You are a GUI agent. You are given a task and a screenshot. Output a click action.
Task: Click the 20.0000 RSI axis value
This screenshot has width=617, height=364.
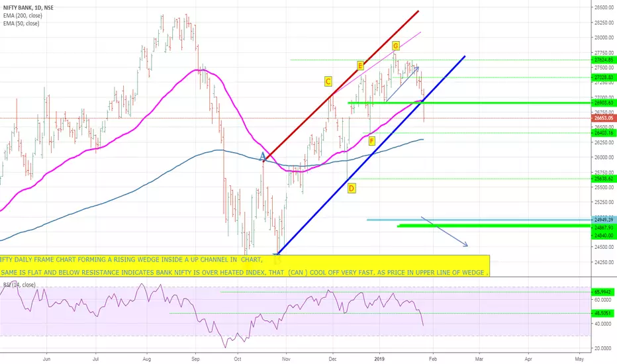pyautogui.click(x=603, y=348)
